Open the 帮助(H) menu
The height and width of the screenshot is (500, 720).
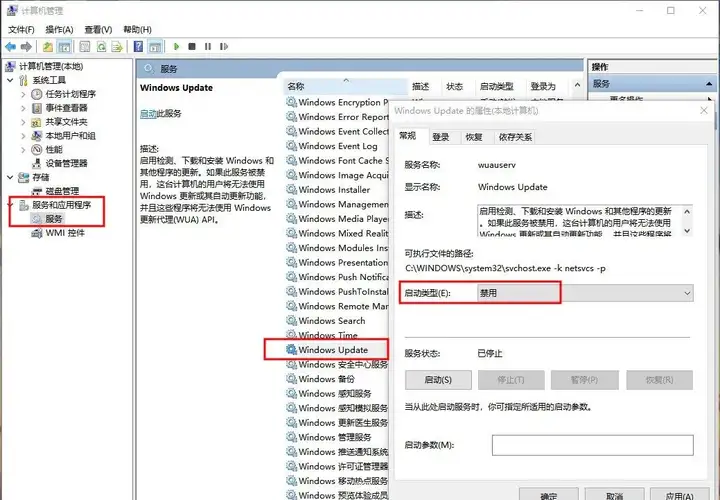(x=137, y=30)
